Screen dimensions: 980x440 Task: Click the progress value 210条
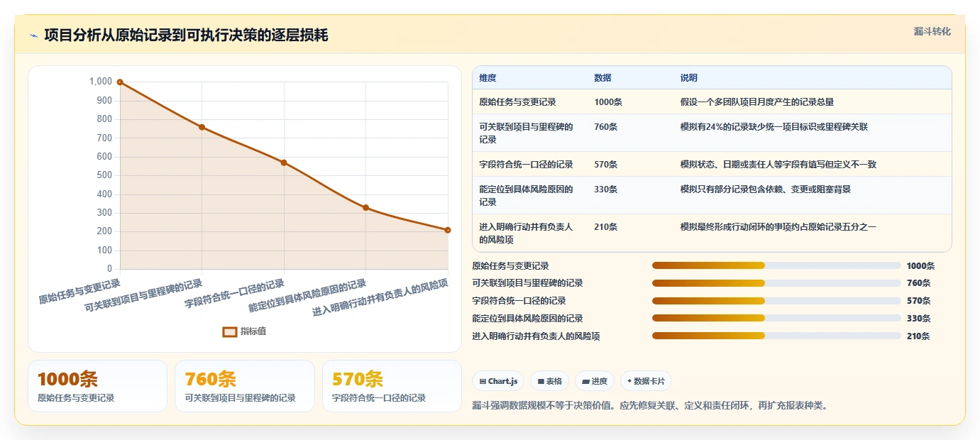click(x=918, y=336)
